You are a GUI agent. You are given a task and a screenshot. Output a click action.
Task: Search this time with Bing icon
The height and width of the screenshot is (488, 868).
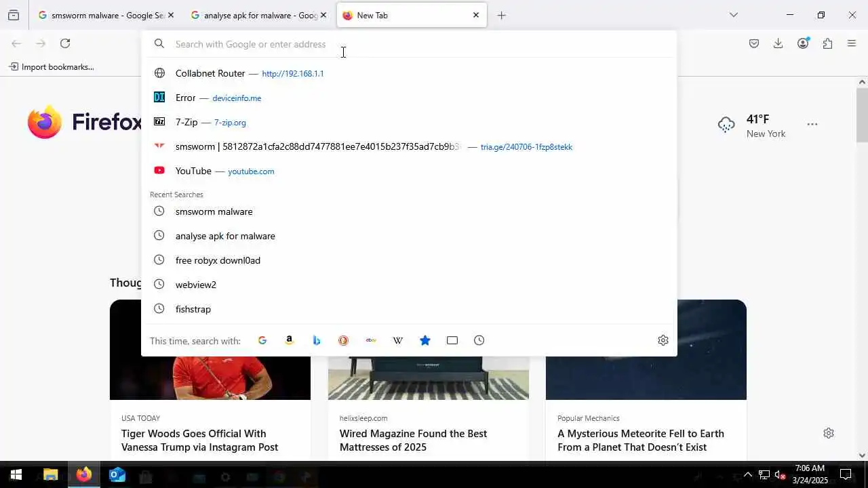point(317,340)
